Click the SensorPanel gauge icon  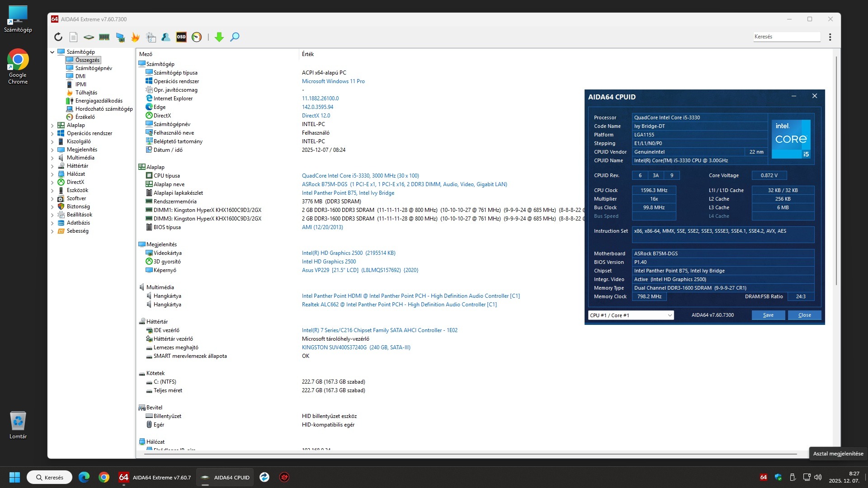[197, 37]
